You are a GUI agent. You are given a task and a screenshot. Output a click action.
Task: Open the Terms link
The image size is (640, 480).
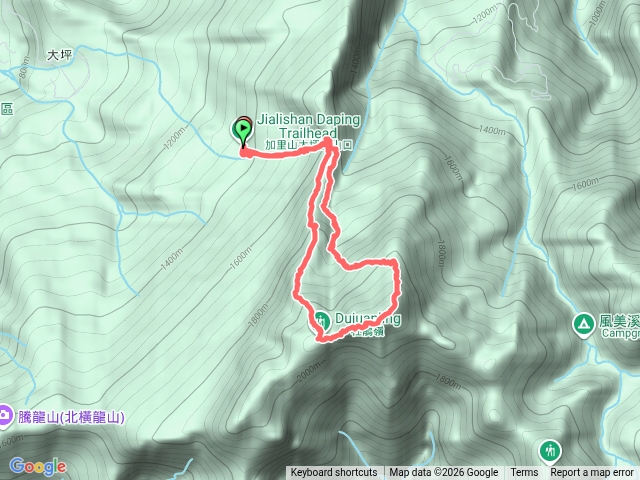click(x=524, y=473)
